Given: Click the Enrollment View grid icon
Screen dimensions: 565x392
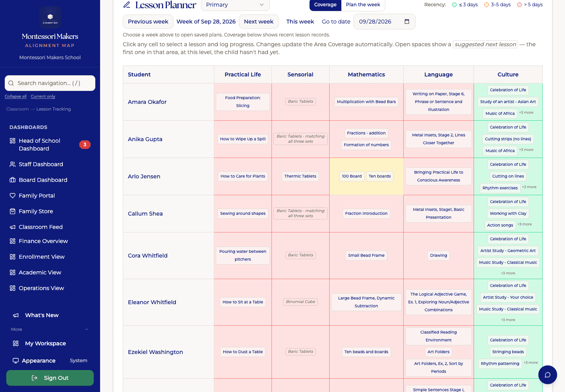Looking at the screenshot, I should (13, 257).
